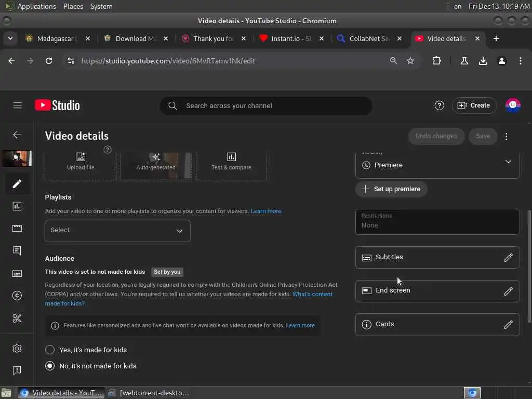Image resolution: width=532 pixels, height=399 pixels.
Task: Open the Applications menu
Action: pos(37,6)
